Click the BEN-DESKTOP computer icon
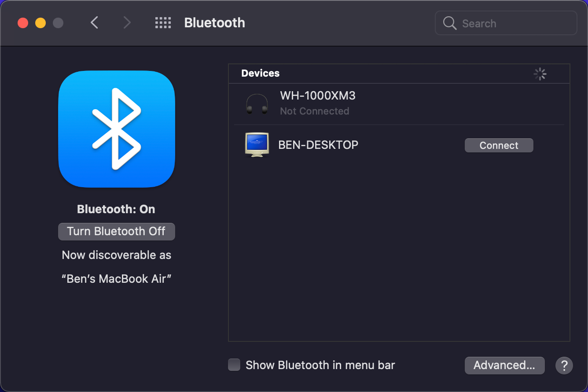 257,144
